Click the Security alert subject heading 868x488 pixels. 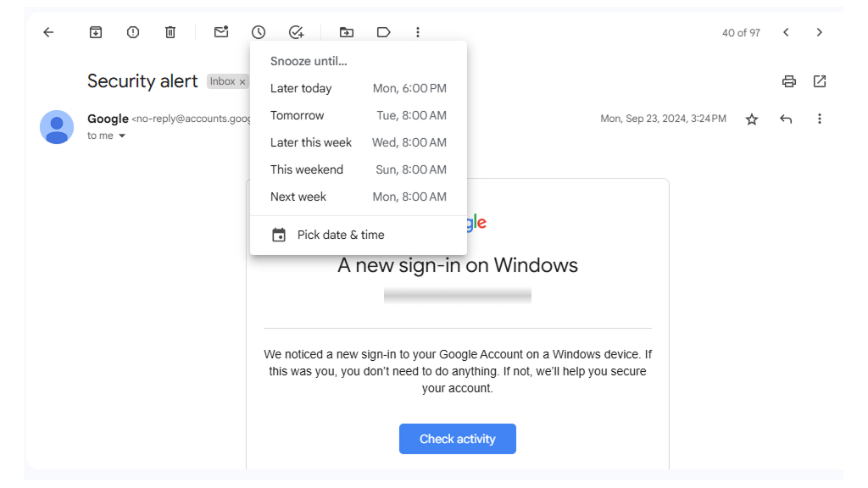click(142, 81)
